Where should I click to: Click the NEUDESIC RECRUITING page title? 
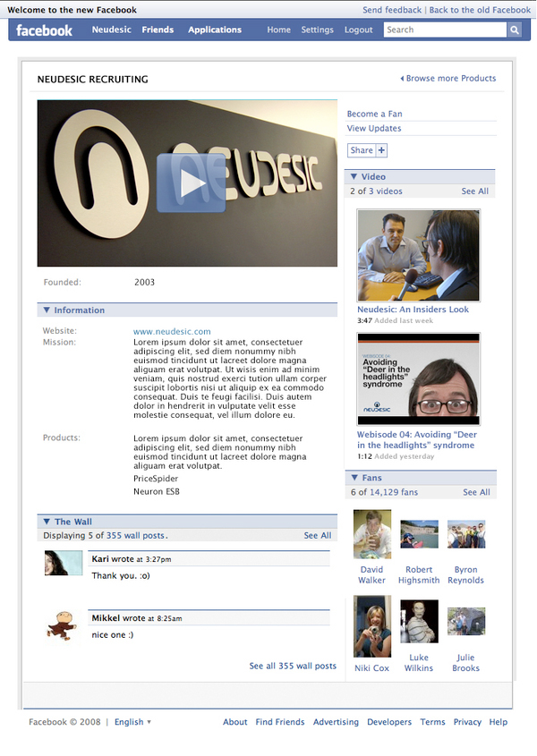pyautogui.click(x=93, y=79)
